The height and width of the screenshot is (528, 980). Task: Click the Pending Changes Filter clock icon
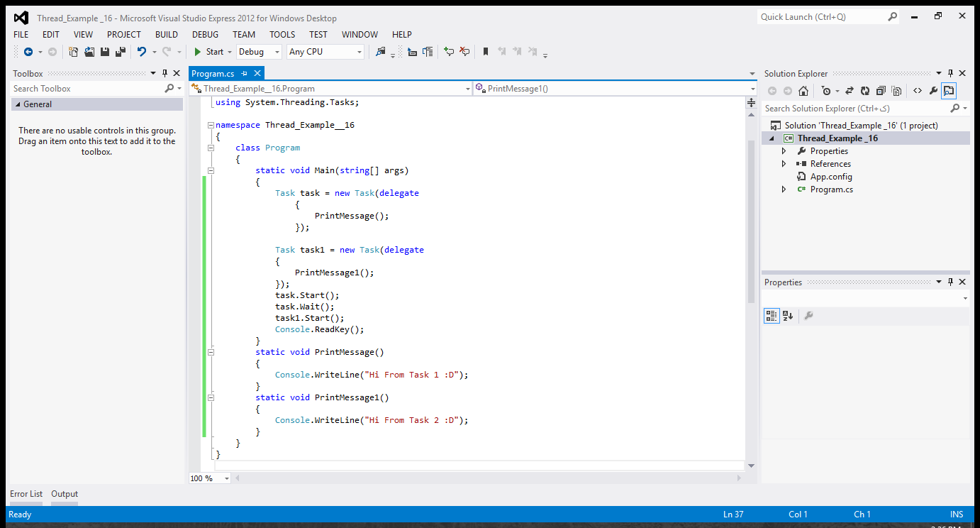[826, 91]
